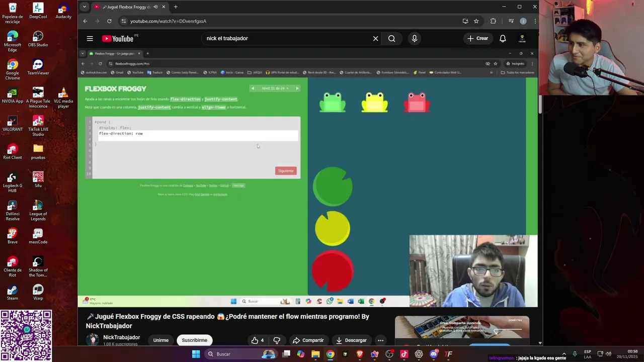
Task: Open Warp desktop shortcut
Action: click(38, 293)
